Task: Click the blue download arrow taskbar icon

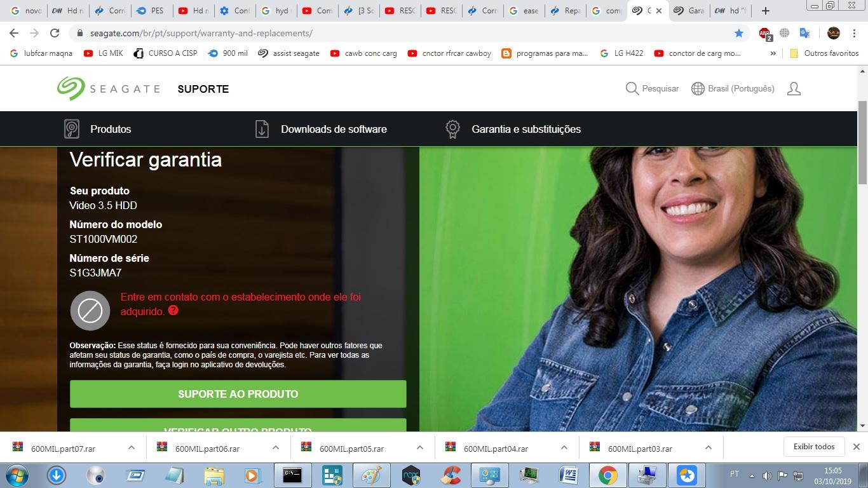Action: tap(57, 475)
